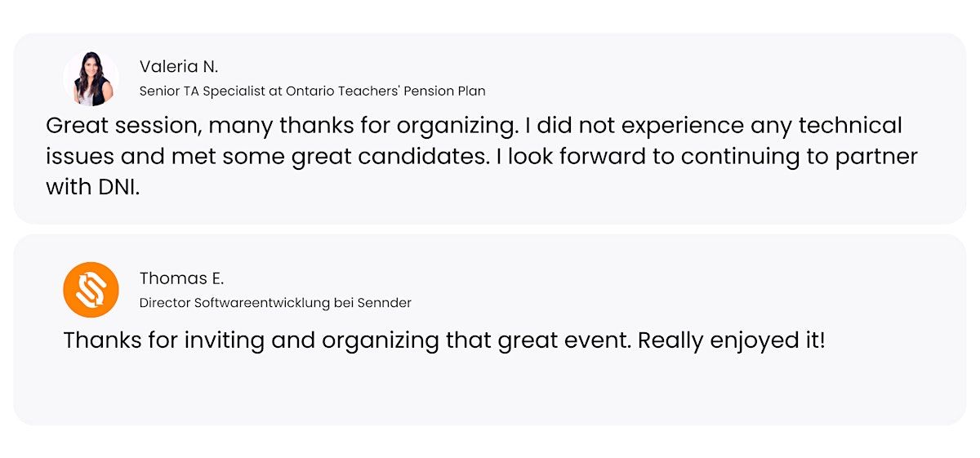Click the word Sennder in Thomas's title
The width and height of the screenshot is (980, 458).
point(385,303)
